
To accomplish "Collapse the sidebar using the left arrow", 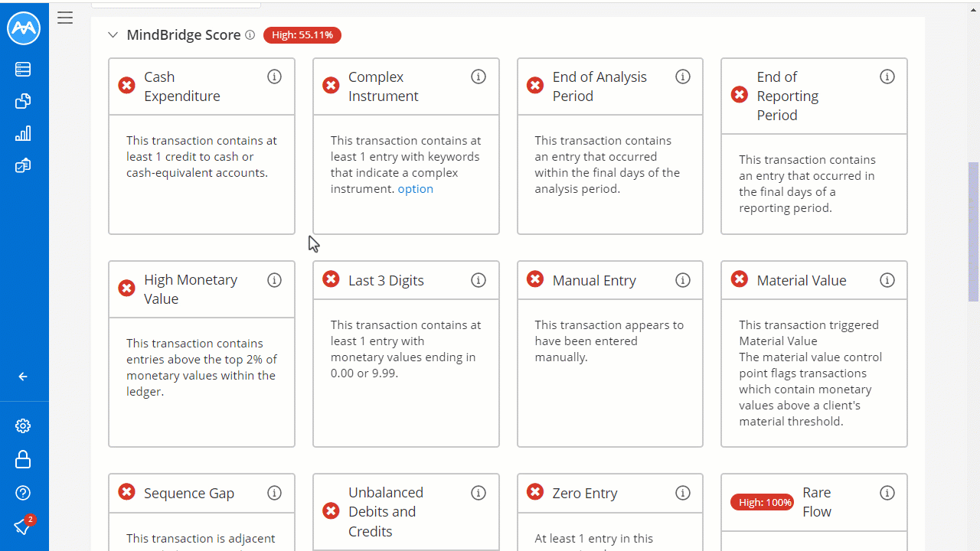I will (x=22, y=376).
